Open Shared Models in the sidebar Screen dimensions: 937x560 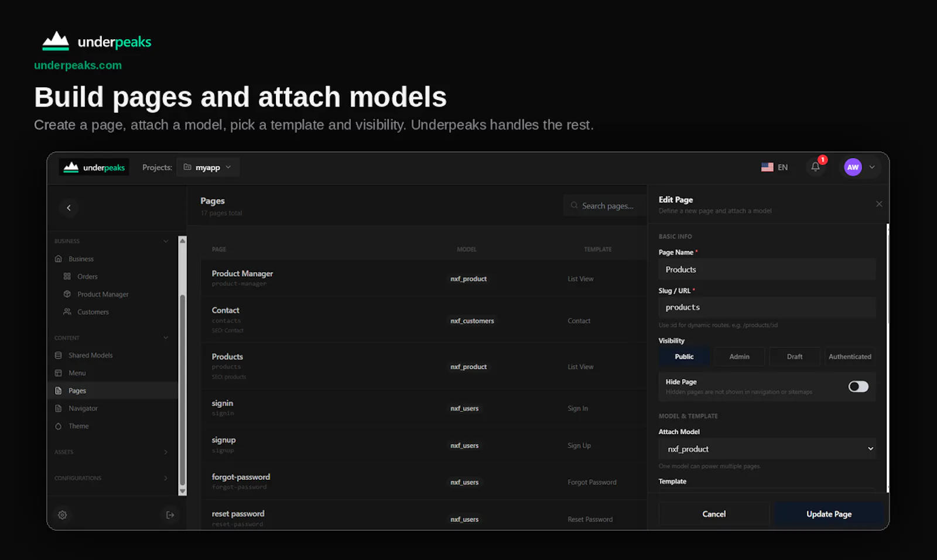click(91, 355)
